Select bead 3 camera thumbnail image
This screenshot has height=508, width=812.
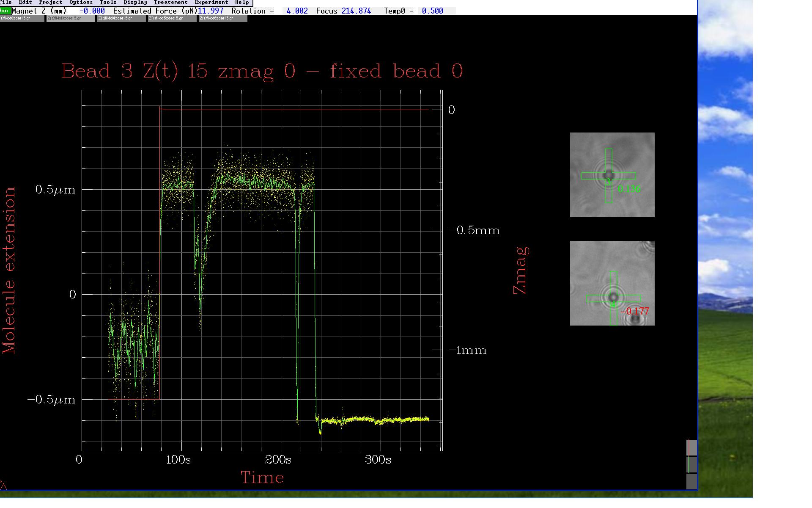[x=612, y=174]
